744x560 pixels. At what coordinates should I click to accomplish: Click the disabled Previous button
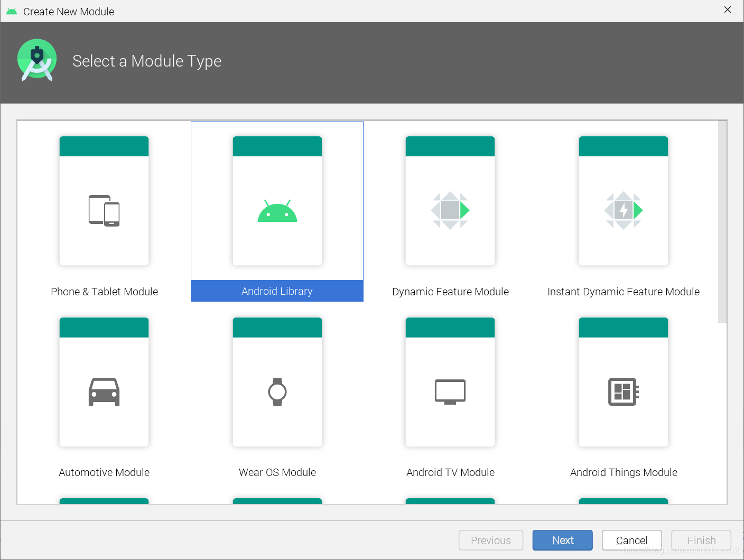[491, 540]
